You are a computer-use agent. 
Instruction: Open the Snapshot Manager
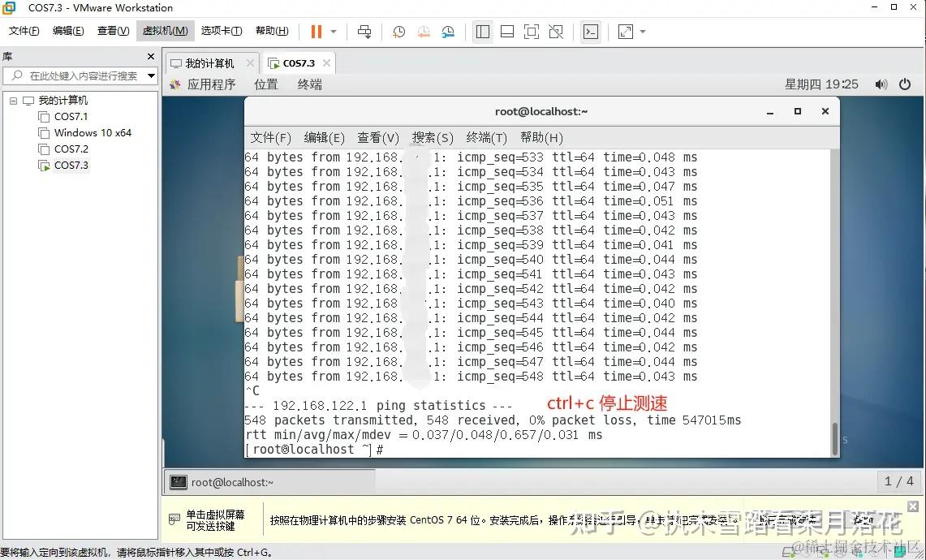coord(448,32)
